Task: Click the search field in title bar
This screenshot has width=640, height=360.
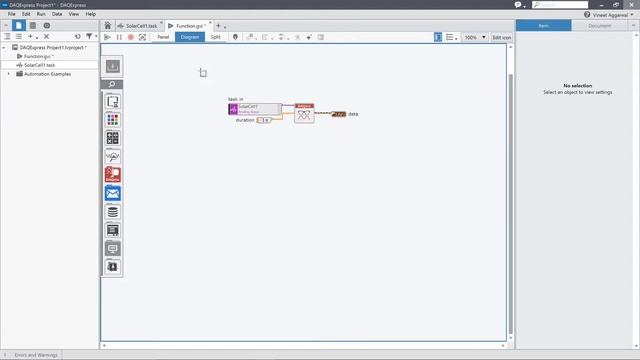Action: click(x=560, y=4)
